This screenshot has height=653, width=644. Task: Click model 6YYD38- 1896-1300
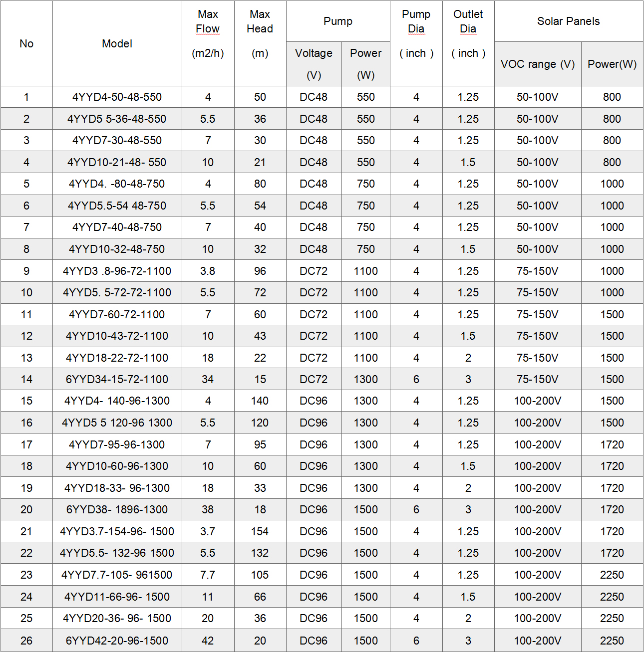117,509
